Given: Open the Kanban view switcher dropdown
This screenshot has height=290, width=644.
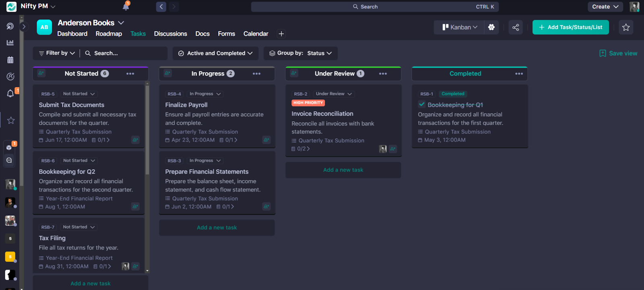Looking at the screenshot, I should (460, 27).
